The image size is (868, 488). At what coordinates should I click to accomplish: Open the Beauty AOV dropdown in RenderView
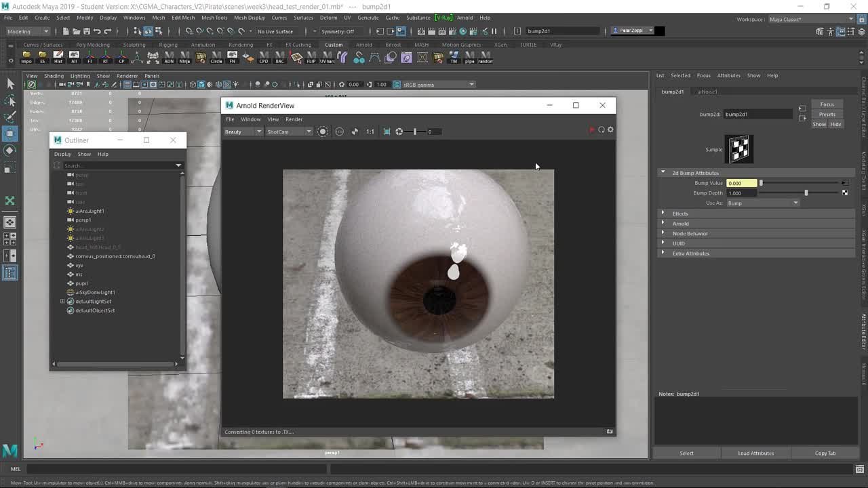[x=243, y=131]
